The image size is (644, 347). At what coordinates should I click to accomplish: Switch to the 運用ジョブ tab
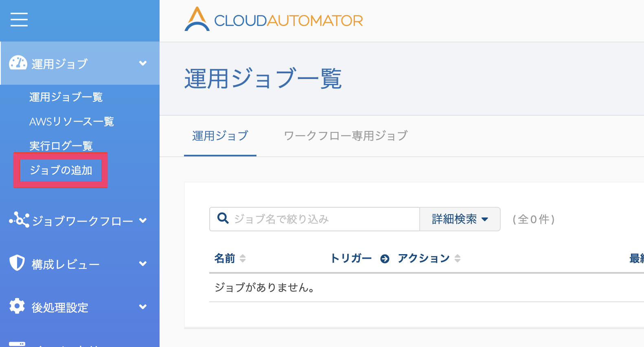point(220,136)
